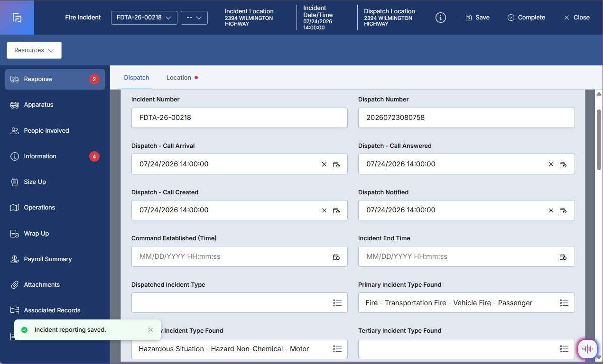This screenshot has height=364, width=603.
Task: Expand the "--" dropdown in header
Action: (194, 18)
